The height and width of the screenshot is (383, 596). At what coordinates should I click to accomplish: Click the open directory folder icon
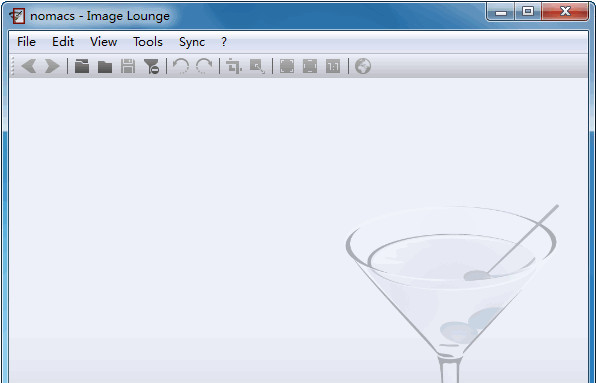[x=105, y=66]
